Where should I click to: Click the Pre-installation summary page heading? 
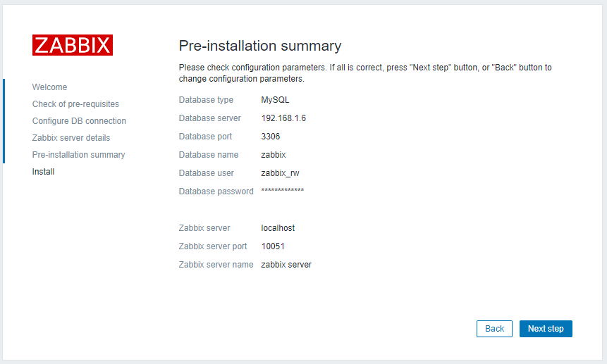[x=260, y=46]
